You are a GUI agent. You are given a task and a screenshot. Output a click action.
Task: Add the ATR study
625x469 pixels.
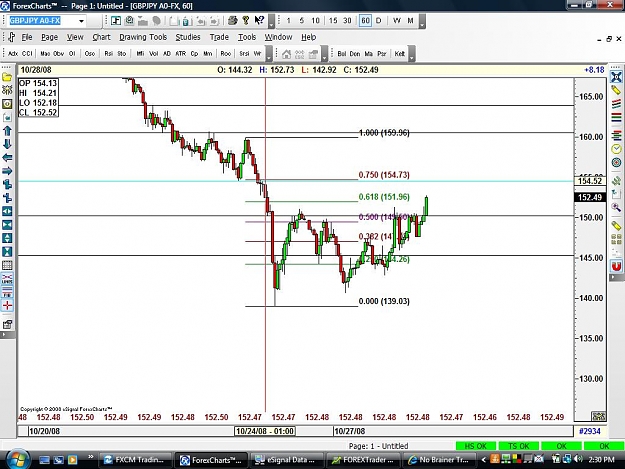(x=181, y=53)
